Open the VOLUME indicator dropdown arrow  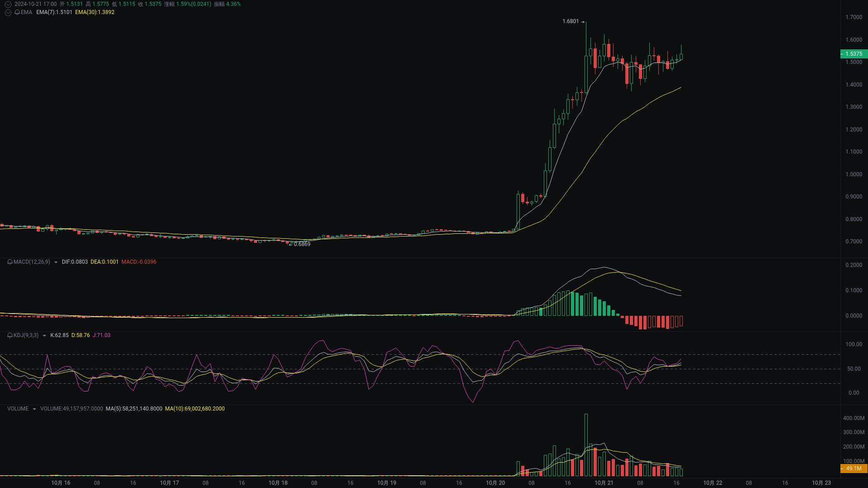coord(34,409)
